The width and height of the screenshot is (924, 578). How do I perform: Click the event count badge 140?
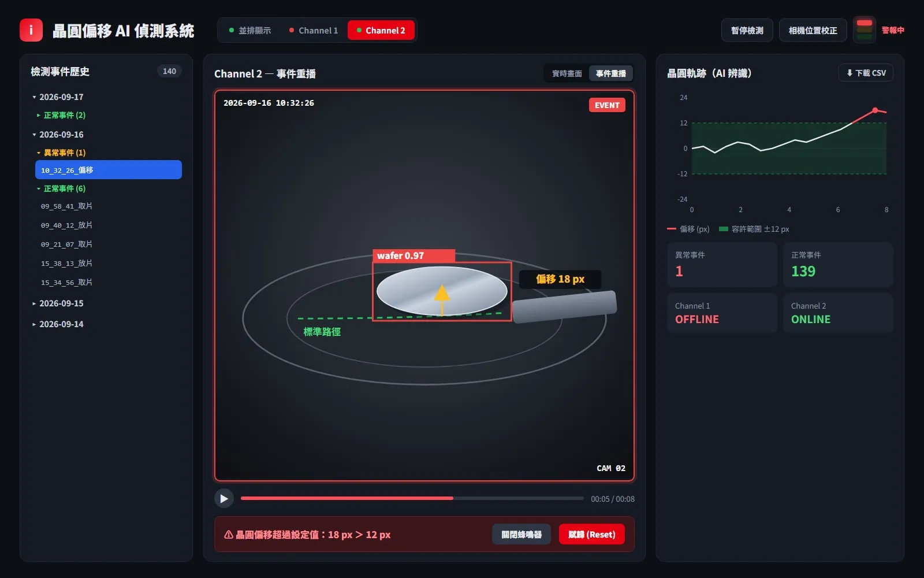point(169,71)
